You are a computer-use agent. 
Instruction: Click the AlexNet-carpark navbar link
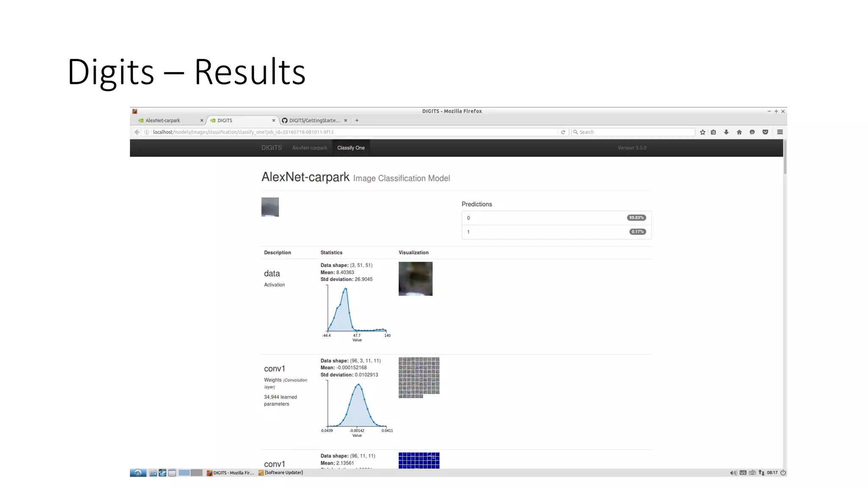coord(309,148)
